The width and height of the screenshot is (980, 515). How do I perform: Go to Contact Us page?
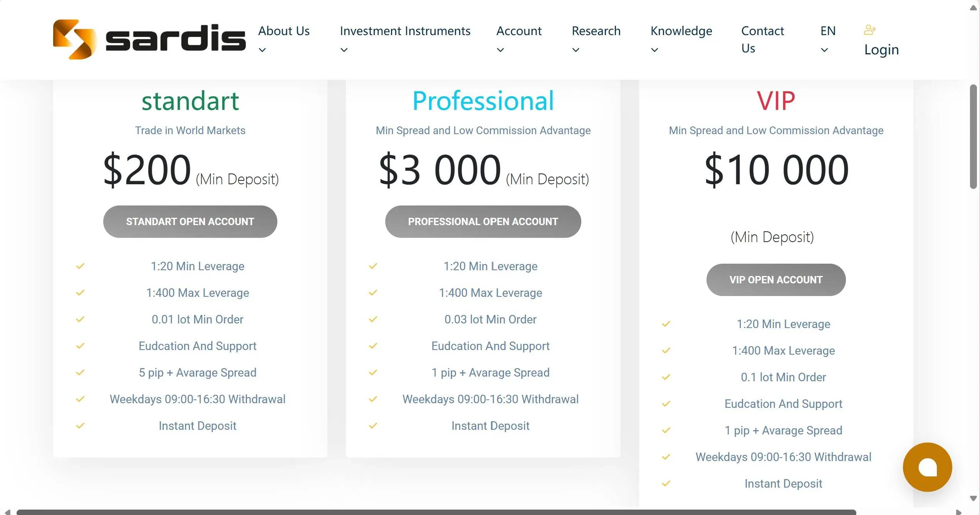coord(763,39)
